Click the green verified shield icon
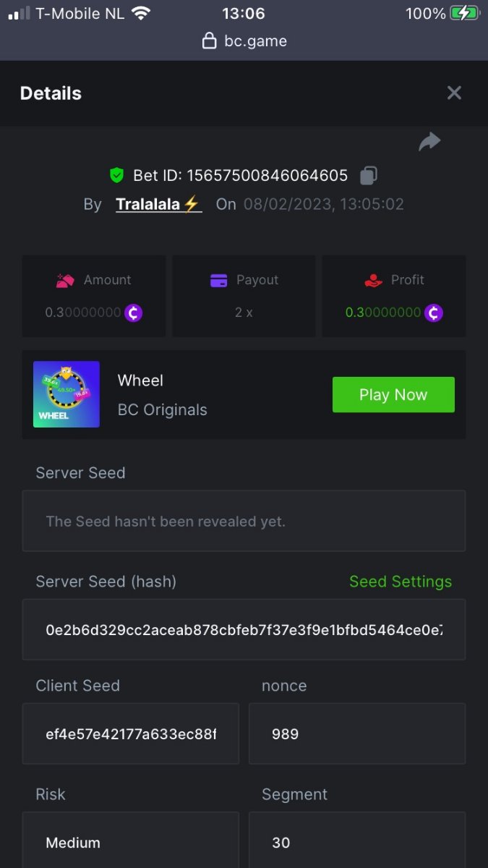The height and width of the screenshot is (868, 488). 116,175
